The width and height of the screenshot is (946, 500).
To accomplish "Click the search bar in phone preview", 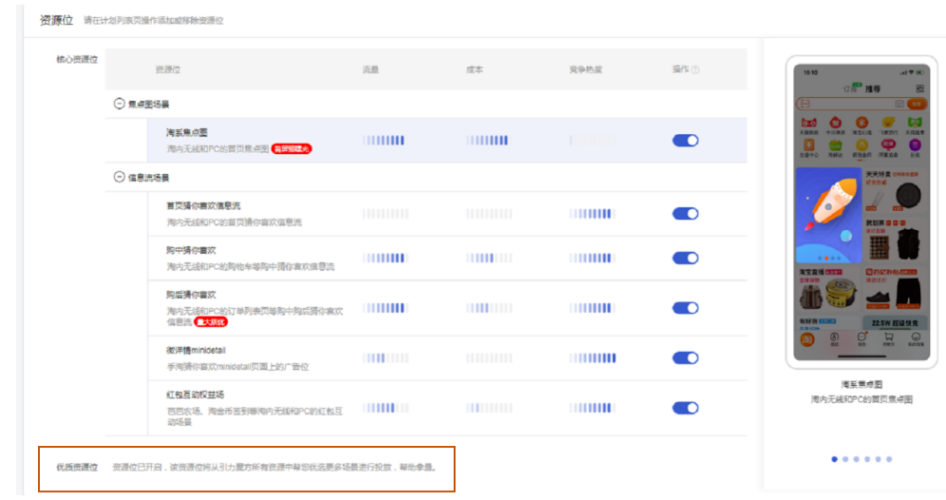I will click(855, 104).
